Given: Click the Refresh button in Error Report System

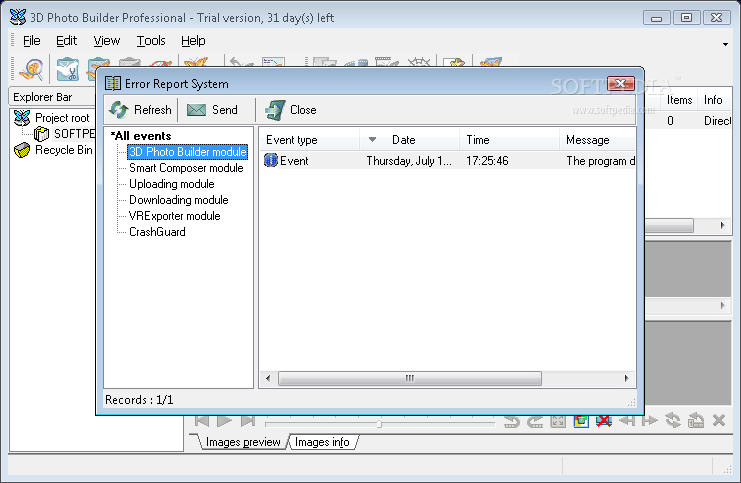Looking at the screenshot, I should [x=140, y=110].
